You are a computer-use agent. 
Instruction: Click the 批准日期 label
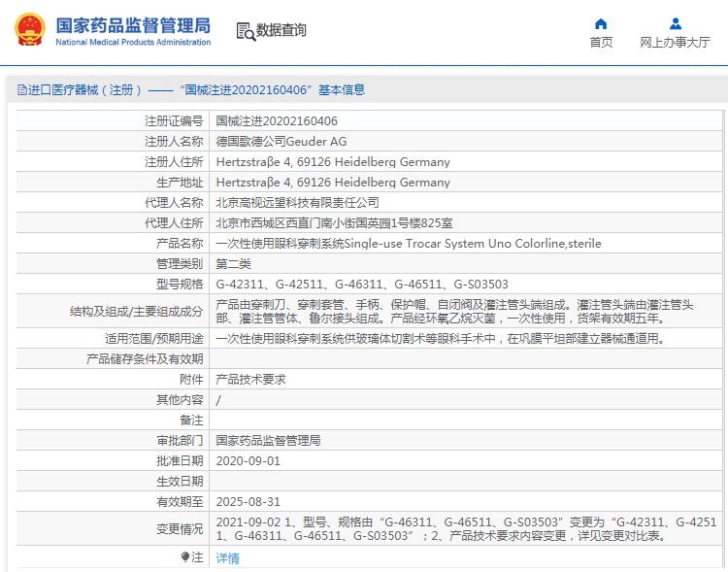point(180,461)
